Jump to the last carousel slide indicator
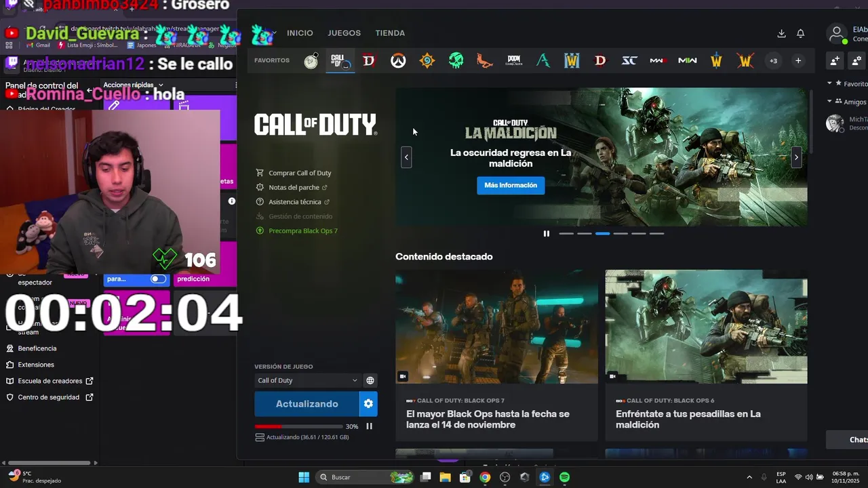The width and height of the screenshot is (868, 488). tap(656, 234)
